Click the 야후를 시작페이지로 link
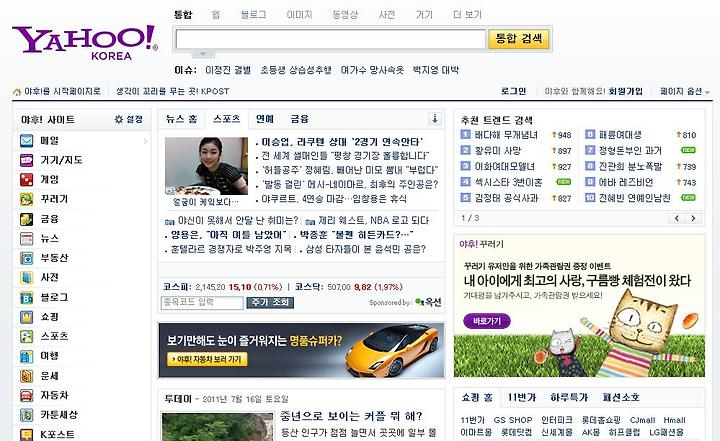The width and height of the screenshot is (720, 441). pos(62,91)
